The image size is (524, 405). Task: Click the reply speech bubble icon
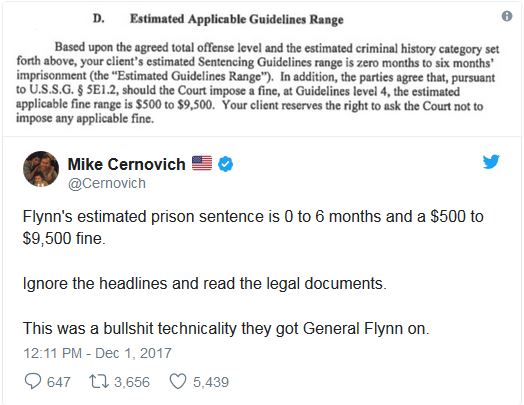[x=33, y=381]
